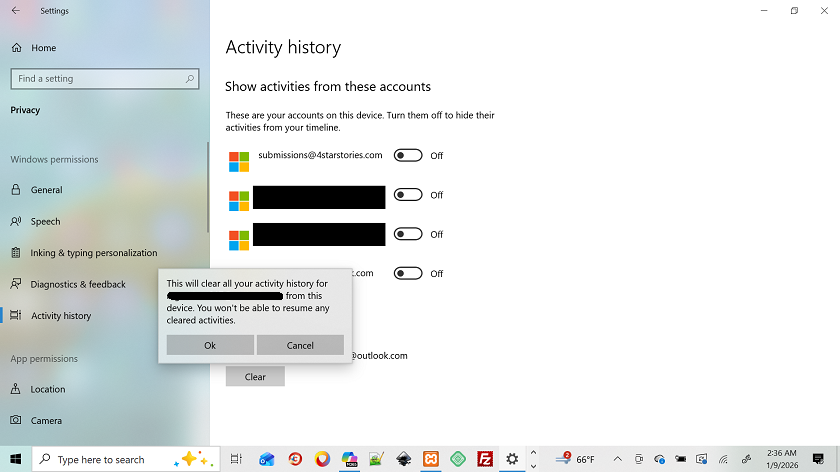Toggle the third account's activity switch
Image resolution: width=840 pixels, height=472 pixels.
coord(408,234)
